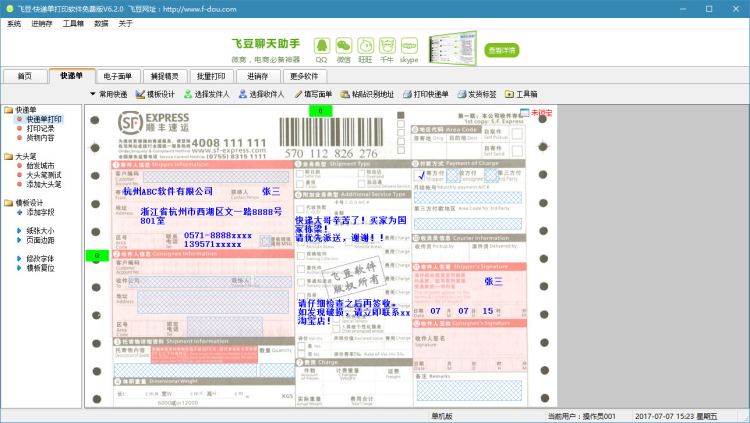Screen dimensions: 750x423
Task: Check the 自取件 checkbox box
Action: click(517, 134)
